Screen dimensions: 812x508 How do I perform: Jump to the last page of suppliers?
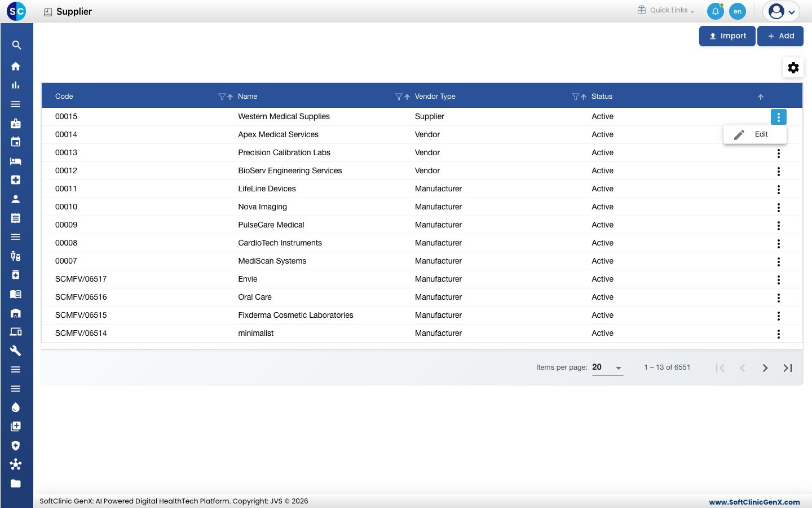(x=788, y=368)
